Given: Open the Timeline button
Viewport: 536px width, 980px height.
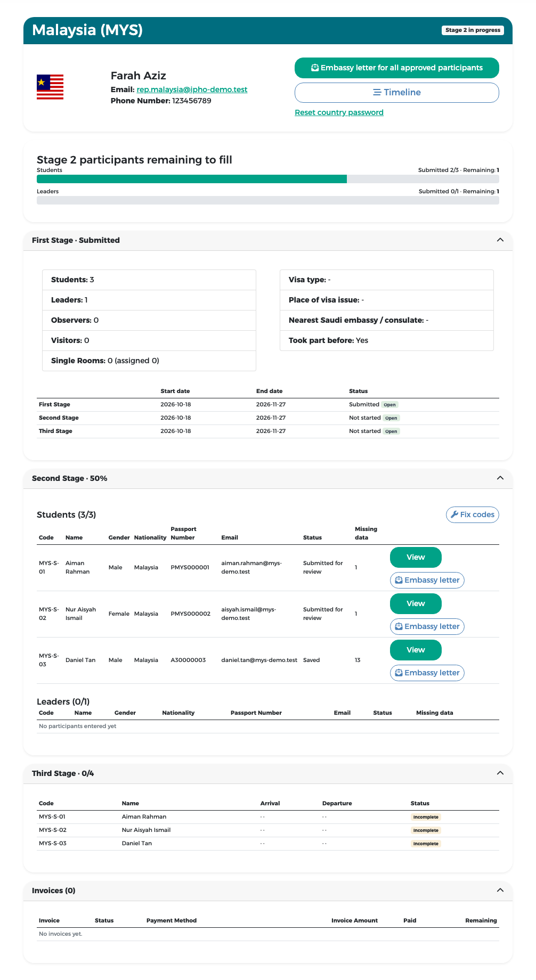Looking at the screenshot, I should point(397,93).
